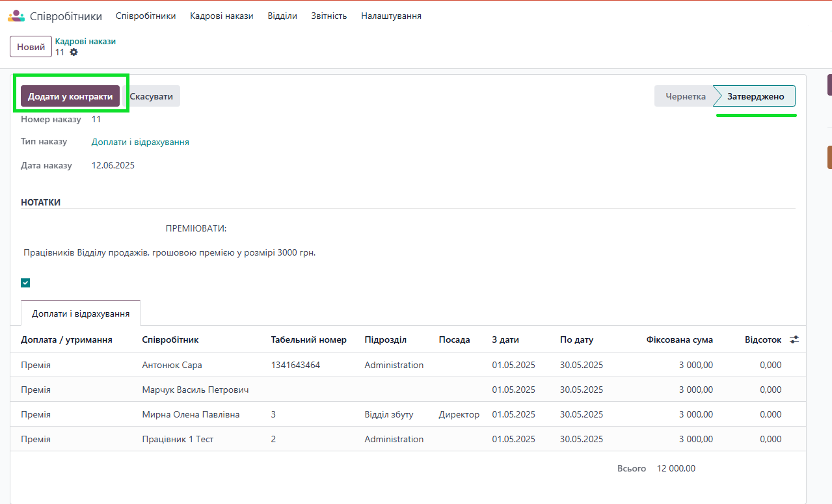Screen dimensions: 832x504
Task: Sort by Співробітник column header
Action: coord(170,339)
